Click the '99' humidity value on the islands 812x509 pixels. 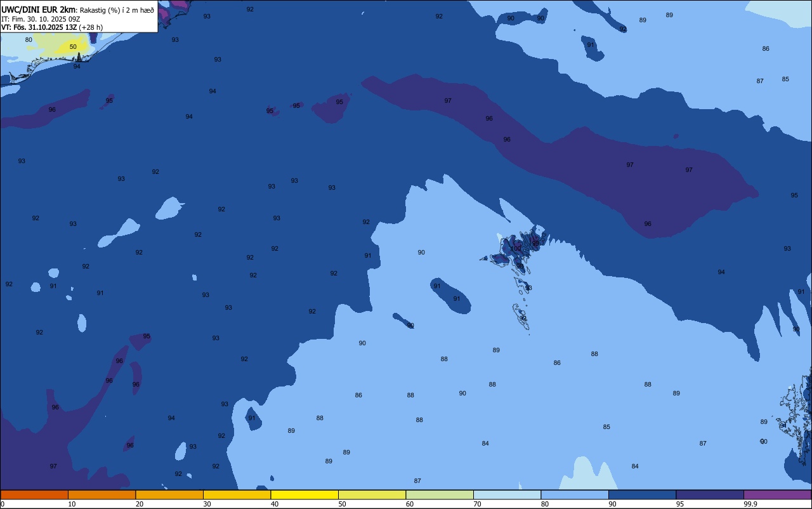(535, 243)
